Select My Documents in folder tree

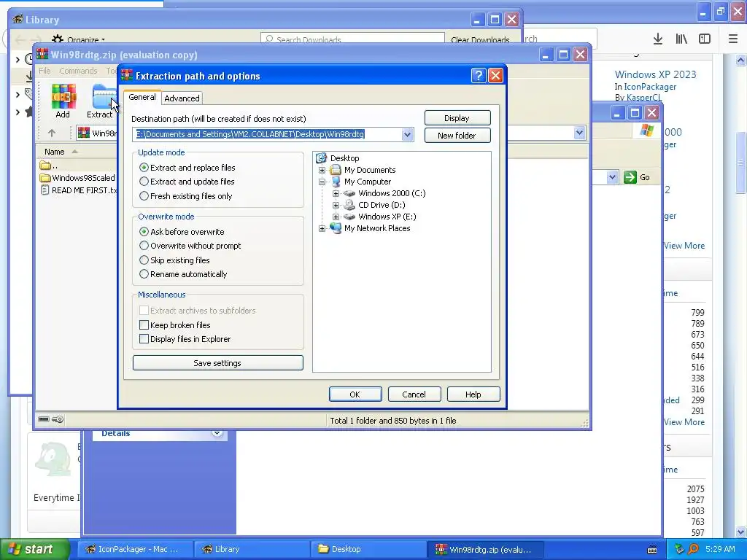coord(370,169)
